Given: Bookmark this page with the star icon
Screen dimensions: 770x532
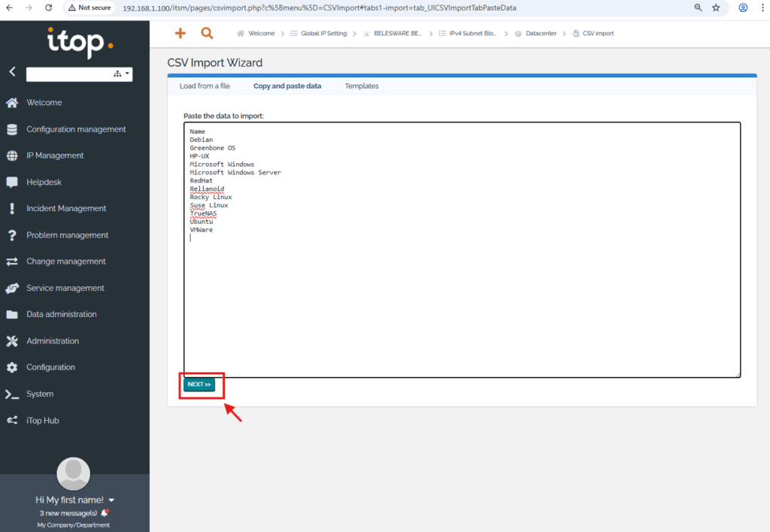Looking at the screenshot, I should (x=716, y=8).
